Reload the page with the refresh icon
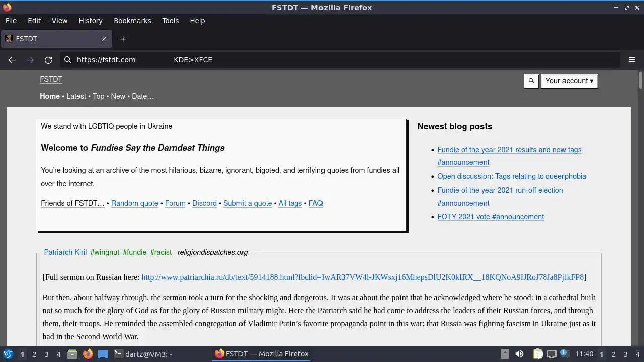 click(x=48, y=60)
